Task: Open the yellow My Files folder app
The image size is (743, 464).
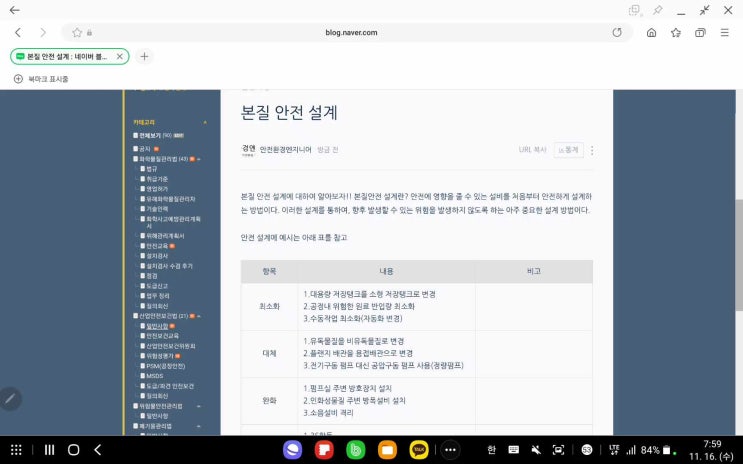Action: (x=387, y=450)
